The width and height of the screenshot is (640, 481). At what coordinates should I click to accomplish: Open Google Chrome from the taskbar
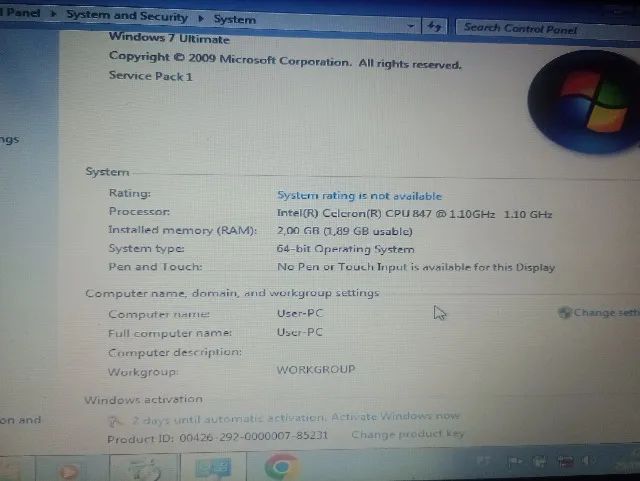[x=281, y=467]
